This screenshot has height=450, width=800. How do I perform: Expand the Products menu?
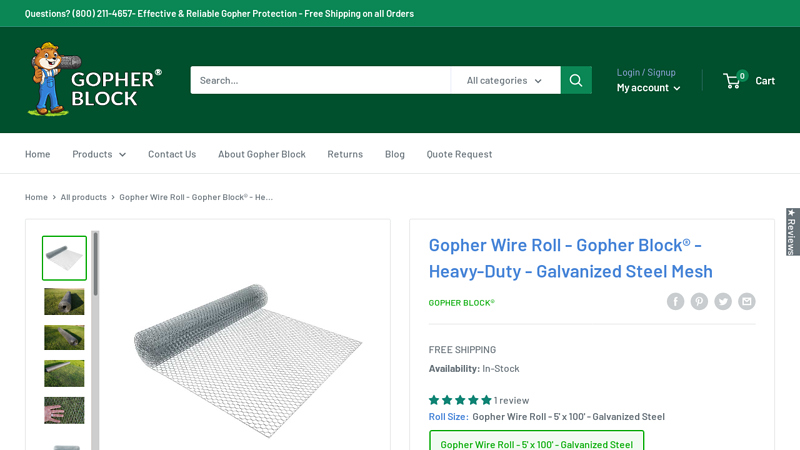[x=99, y=154]
